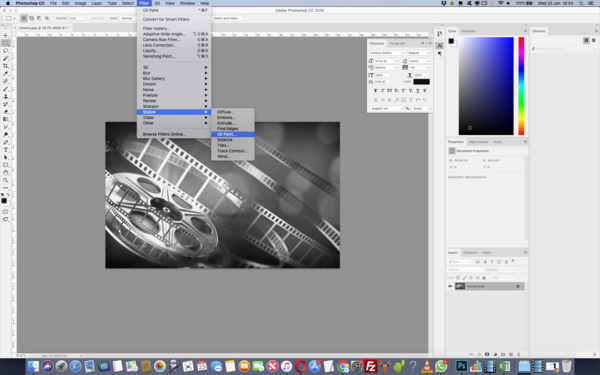Screen dimensions: 600x375
Task: Toggle Strikethrough in Character panel
Action: coord(424,91)
